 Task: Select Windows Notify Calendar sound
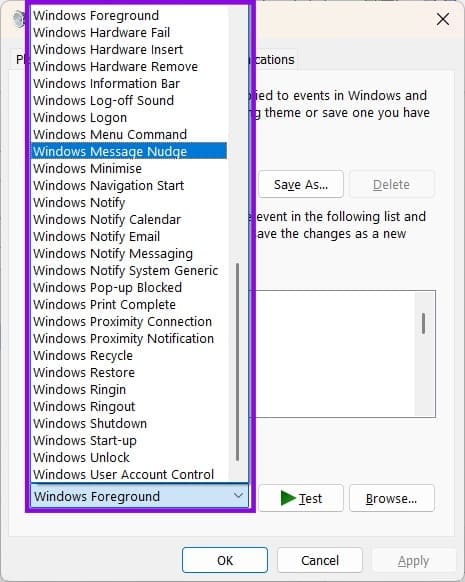[x=129, y=220]
